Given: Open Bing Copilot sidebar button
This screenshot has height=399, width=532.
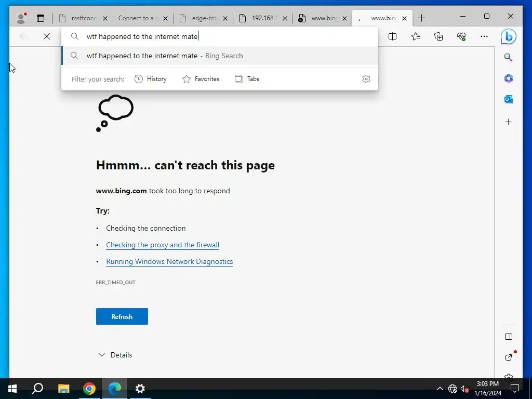Looking at the screenshot, I should (508, 36).
